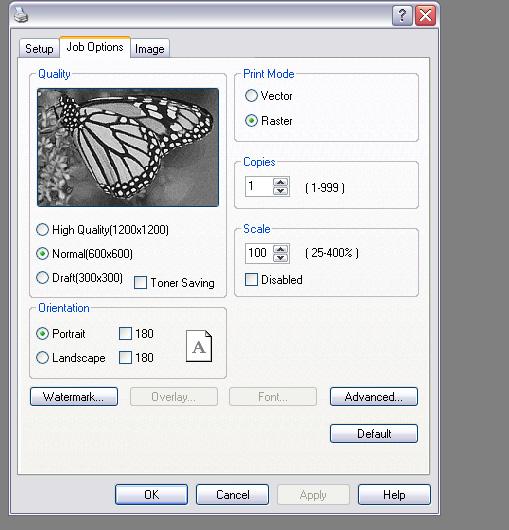Open the Advanced... settings
This screenshot has width=509, height=530.
pyautogui.click(x=374, y=396)
